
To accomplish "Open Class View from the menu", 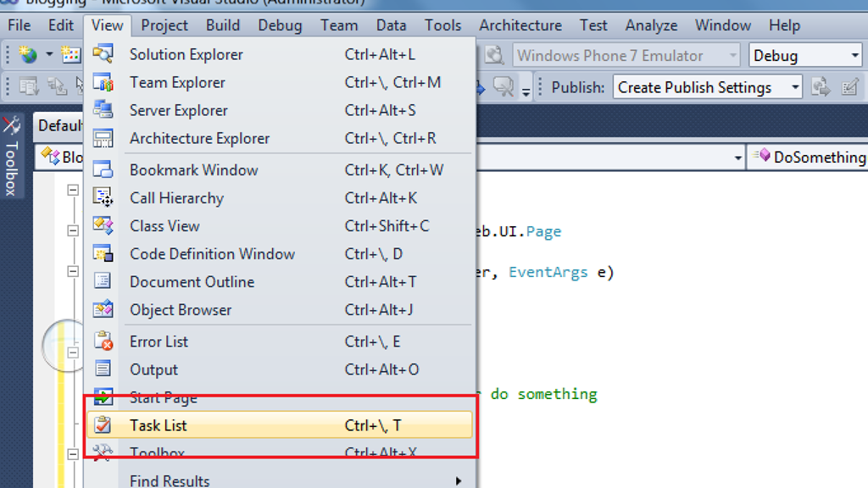I will pos(280,225).
